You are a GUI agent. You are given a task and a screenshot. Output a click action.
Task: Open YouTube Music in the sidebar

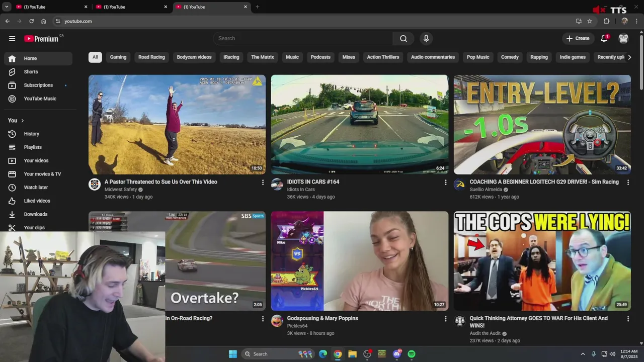pos(38,99)
